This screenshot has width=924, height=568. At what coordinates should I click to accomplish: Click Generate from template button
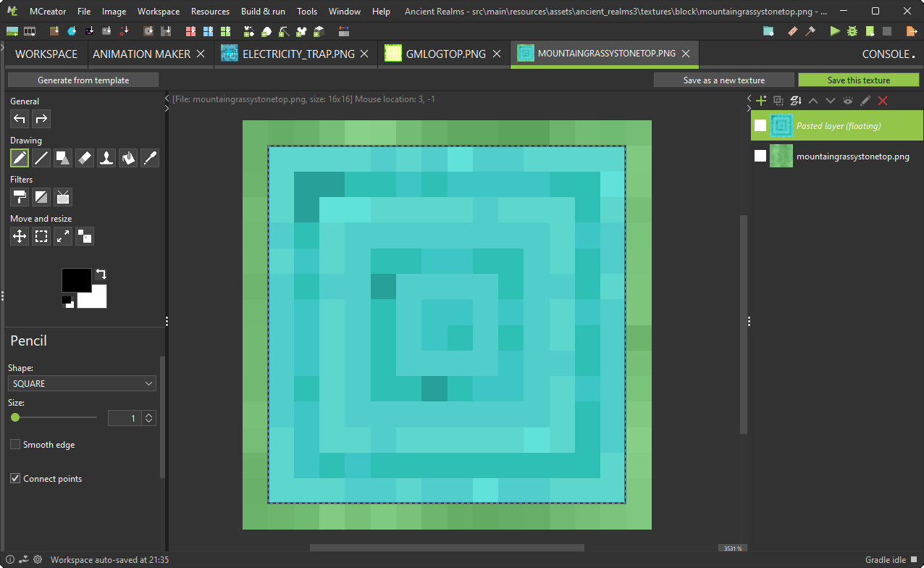[x=83, y=80]
